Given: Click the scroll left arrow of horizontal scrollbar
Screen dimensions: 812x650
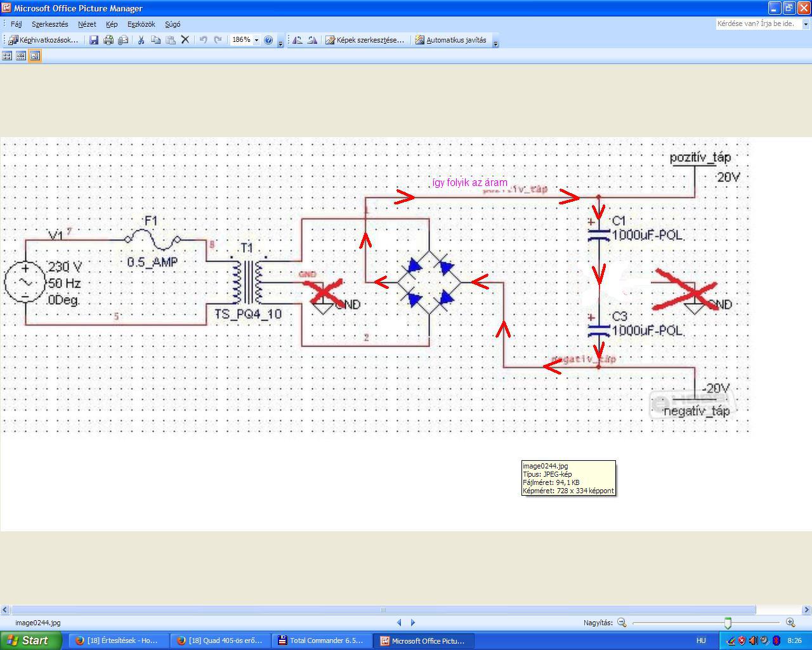Looking at the screenshot, I should click(5, 610).
